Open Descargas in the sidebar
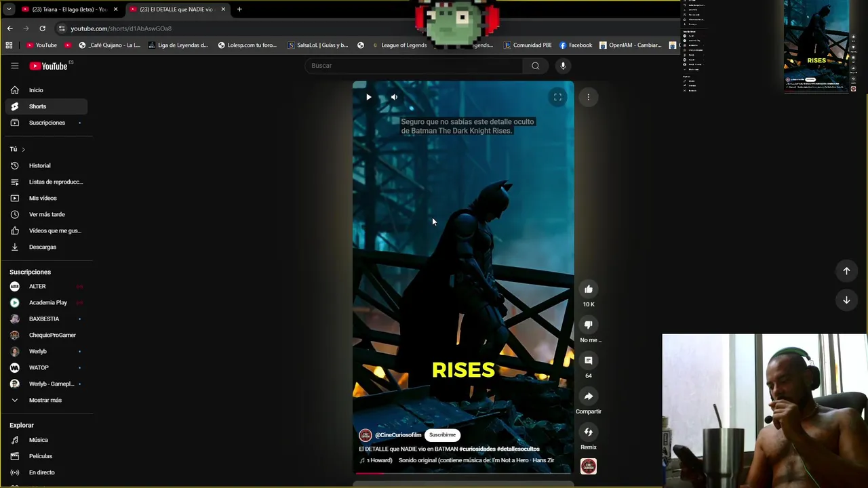This screenshot has width=868, height=488. [x=47, y=247]
